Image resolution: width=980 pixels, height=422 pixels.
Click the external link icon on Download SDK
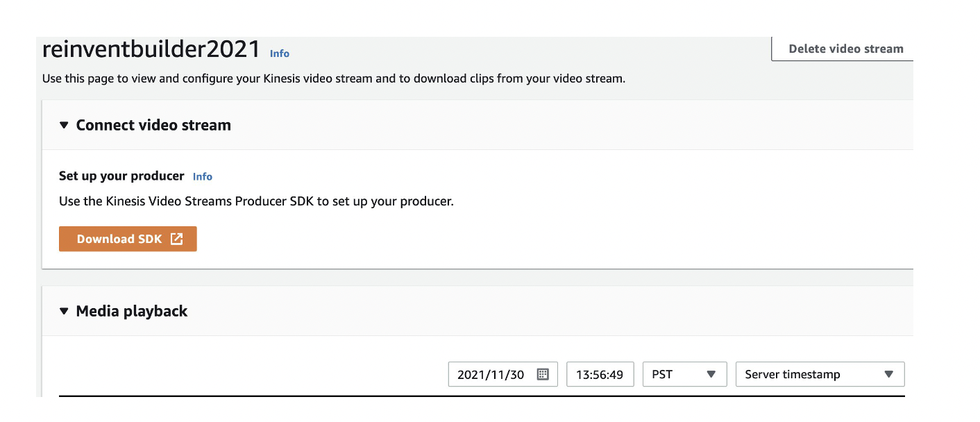[177, 239]
